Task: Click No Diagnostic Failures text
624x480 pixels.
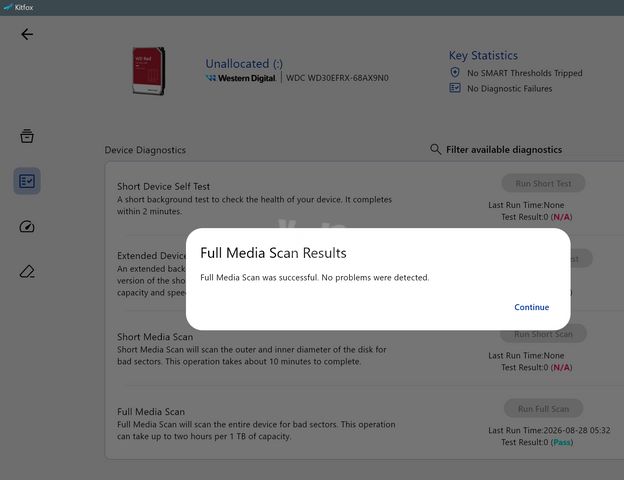Action: [509, 89]
